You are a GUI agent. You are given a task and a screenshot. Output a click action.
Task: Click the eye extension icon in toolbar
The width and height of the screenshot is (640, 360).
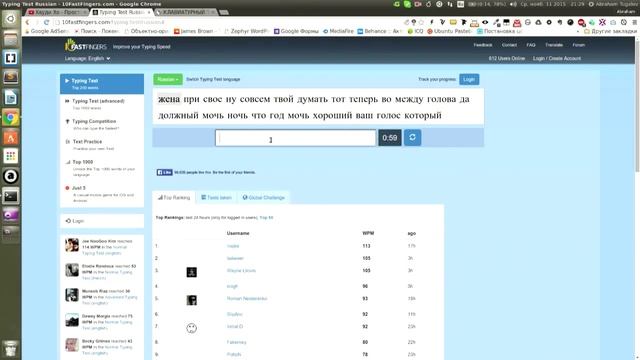click(485, 22)
